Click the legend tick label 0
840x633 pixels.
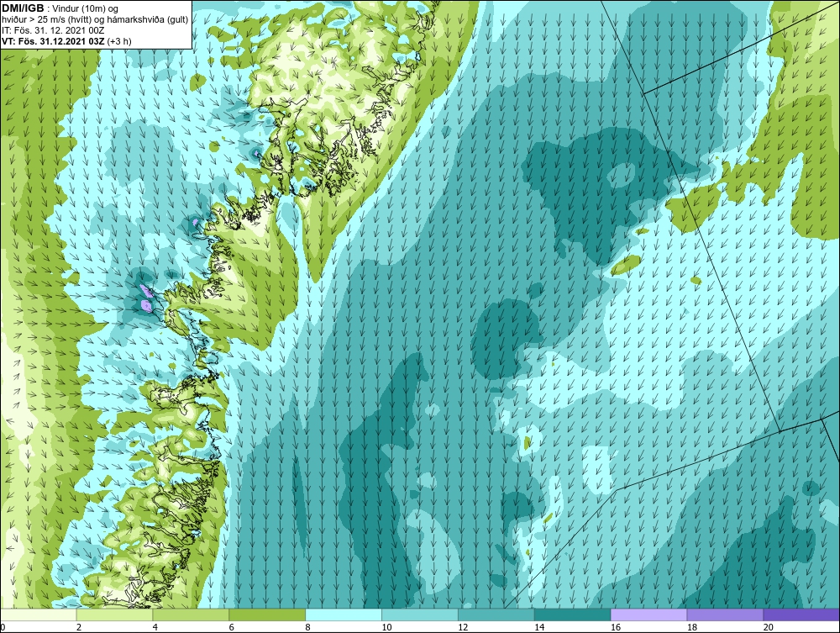tap(3, 627)
